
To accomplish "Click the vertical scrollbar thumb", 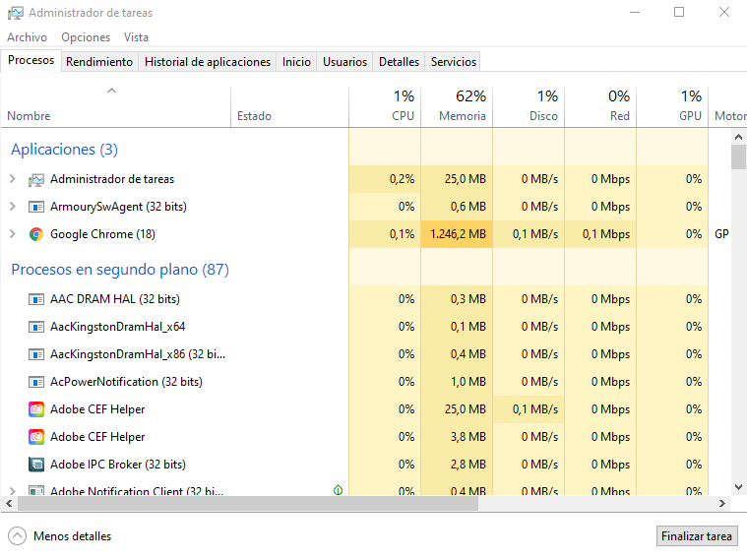I will [x=738, y=157].
